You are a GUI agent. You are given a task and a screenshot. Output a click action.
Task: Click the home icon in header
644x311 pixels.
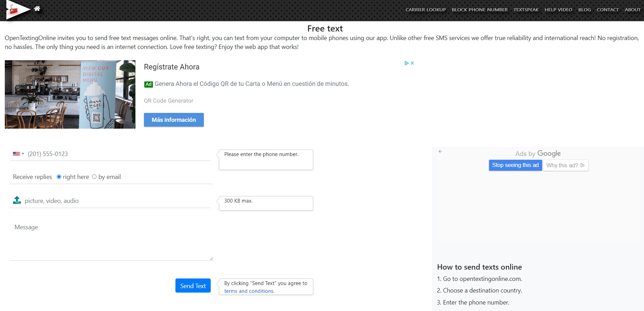pyautogui.click(x=37, y=9)
